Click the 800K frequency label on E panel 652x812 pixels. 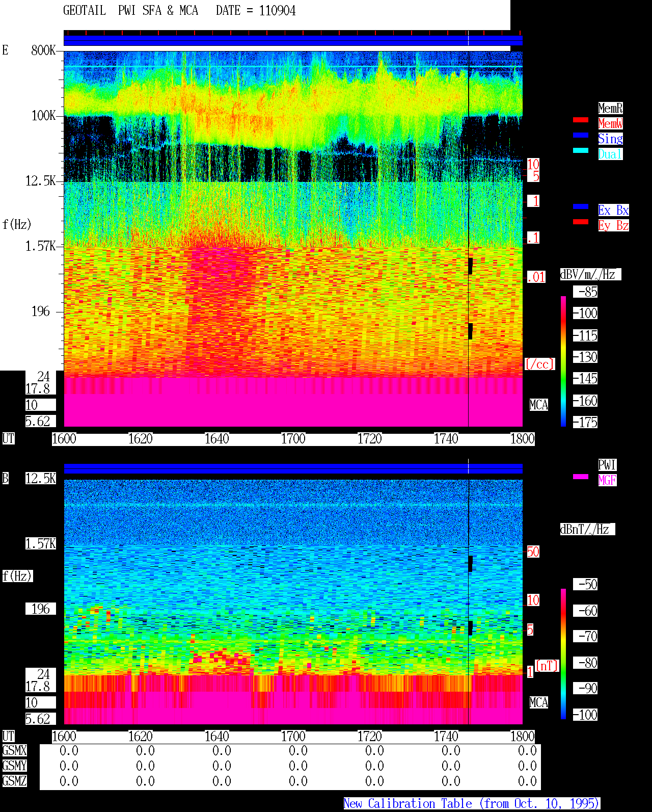(43, 50)
